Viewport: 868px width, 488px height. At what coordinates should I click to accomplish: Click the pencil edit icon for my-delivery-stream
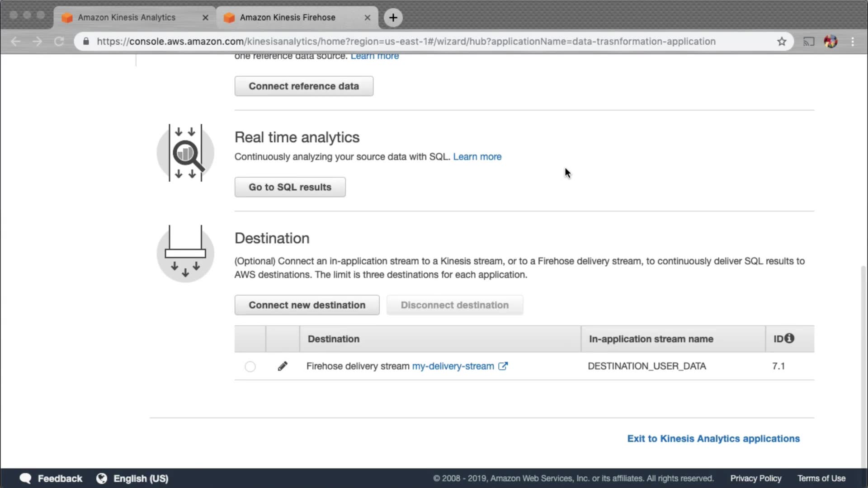point(283,366)
